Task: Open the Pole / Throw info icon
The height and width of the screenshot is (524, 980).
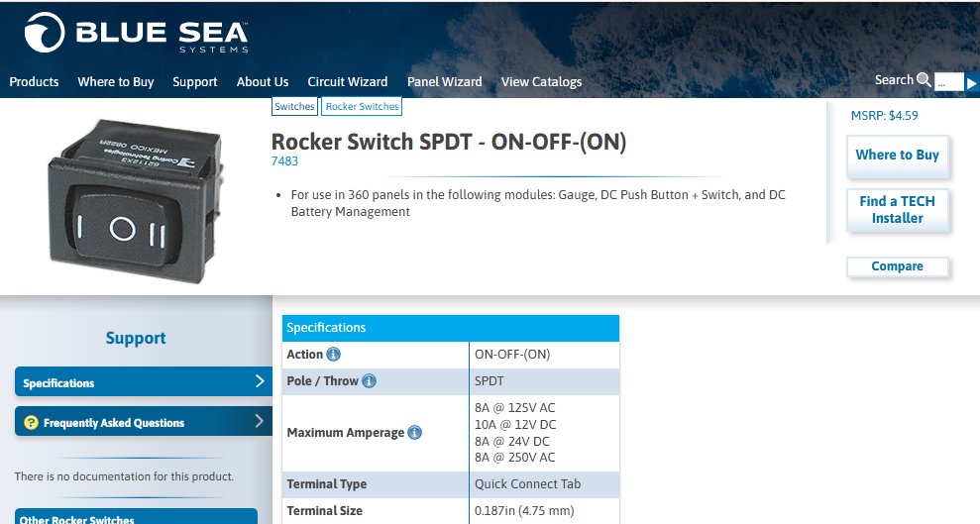Action: tap(370, 381)
